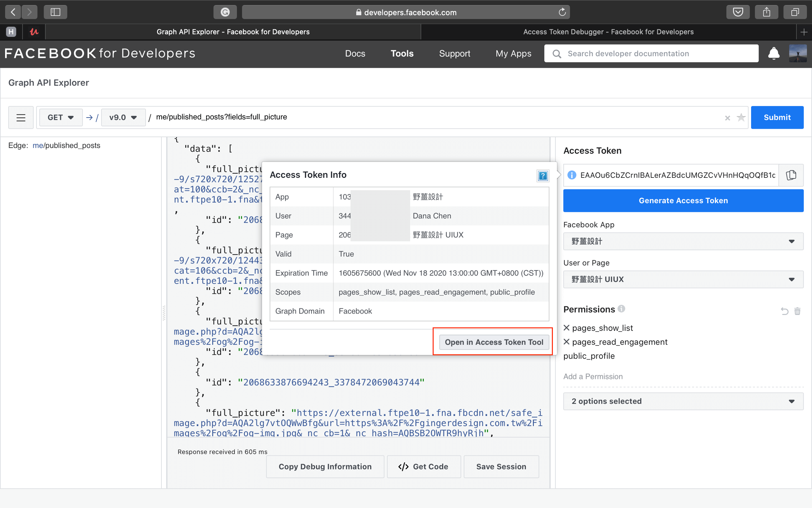This screenshot has height=508, width=812.
Task: Click the Dana Chen user name
Action: point(432,216)
